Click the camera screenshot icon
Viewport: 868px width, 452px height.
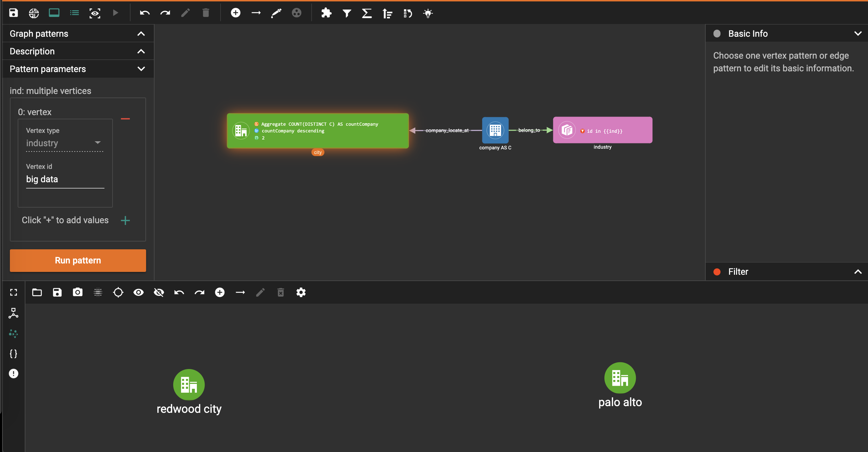pos(78,292)
